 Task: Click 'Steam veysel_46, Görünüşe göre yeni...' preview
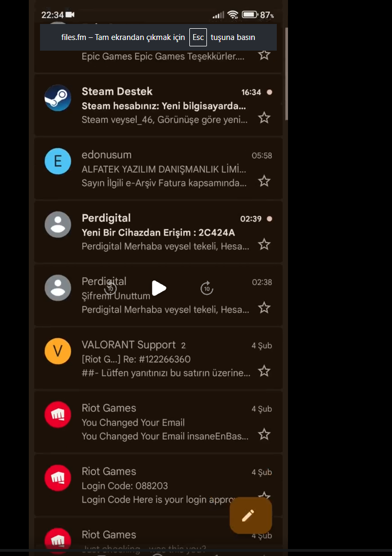pos(165,120)
